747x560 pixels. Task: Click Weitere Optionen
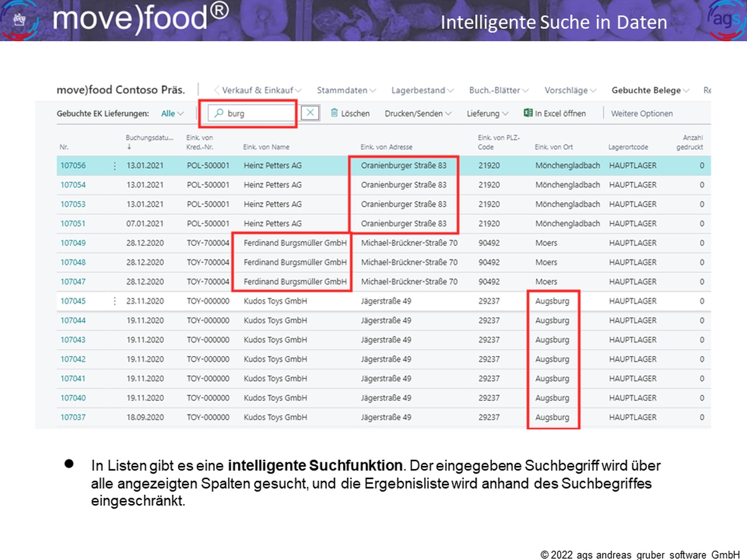click(x=642, y=114)
